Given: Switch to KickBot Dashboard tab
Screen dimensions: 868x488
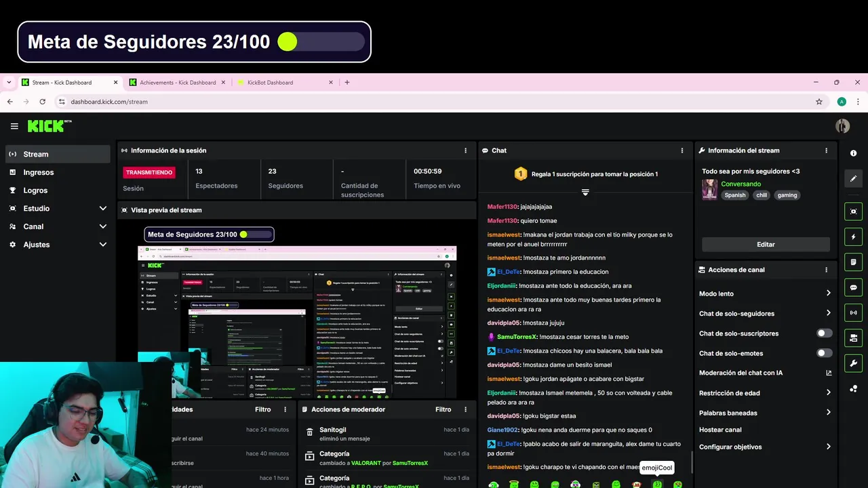Looking at the screenshot, I should click(x=285, y=83).
